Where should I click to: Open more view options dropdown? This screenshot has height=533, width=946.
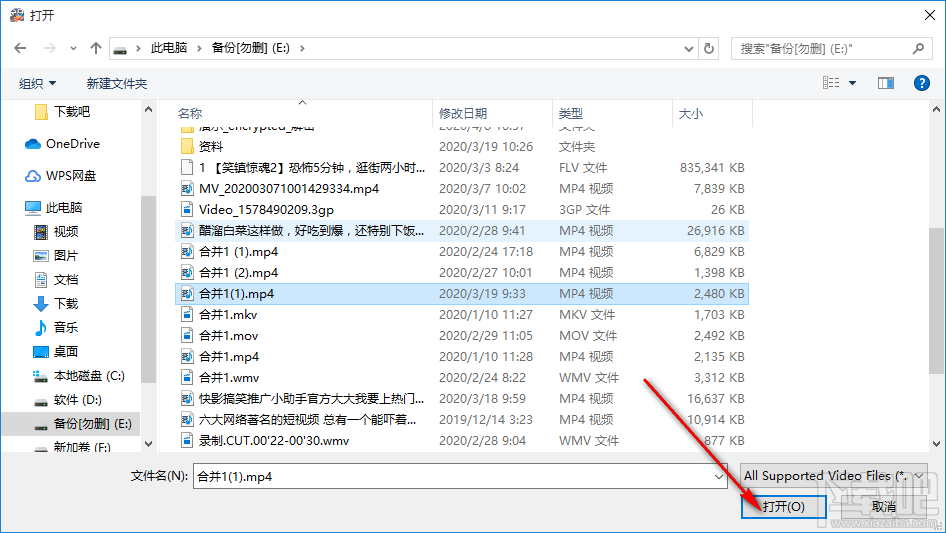(852, 83)
